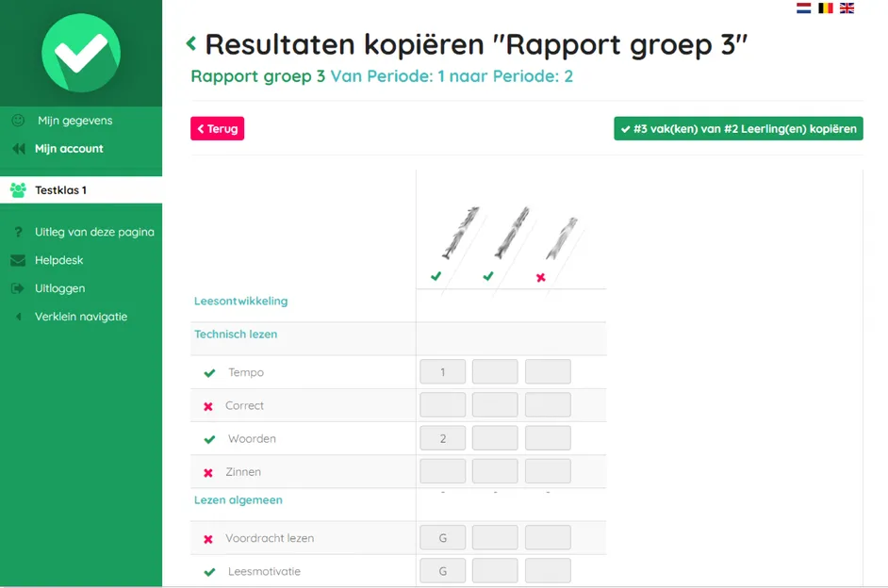Switch language with the Dutch flag
The width and height of the screenshot is (888, 588).
[x=803, y=8]
